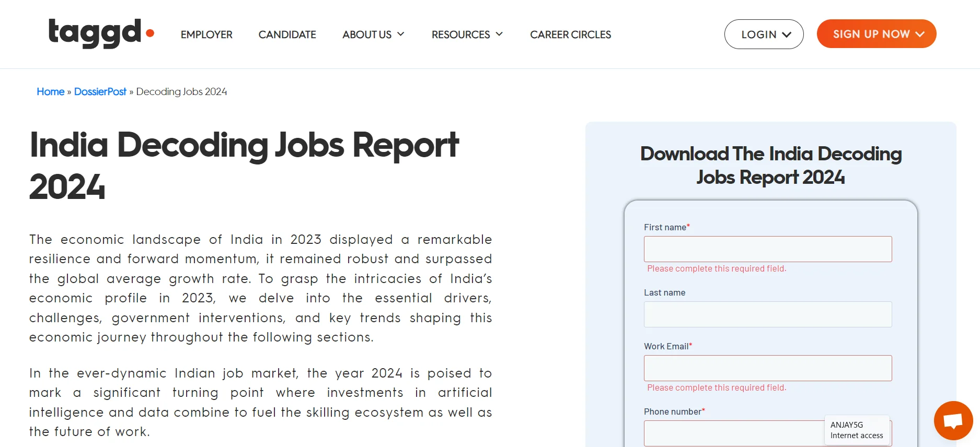Click the 'Download The India Decoding Jobs Report 2024' title
The image size is (980, 447).
coord(771,166)
